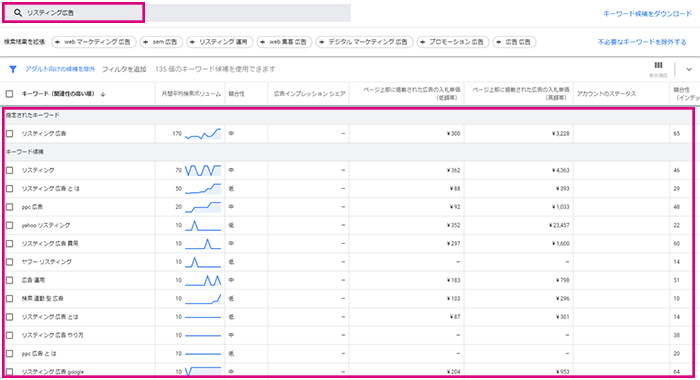Check the 'リスティング 広告' keyword checkbox
Viewport: 700px width, 380px height.
pos(9,134)
